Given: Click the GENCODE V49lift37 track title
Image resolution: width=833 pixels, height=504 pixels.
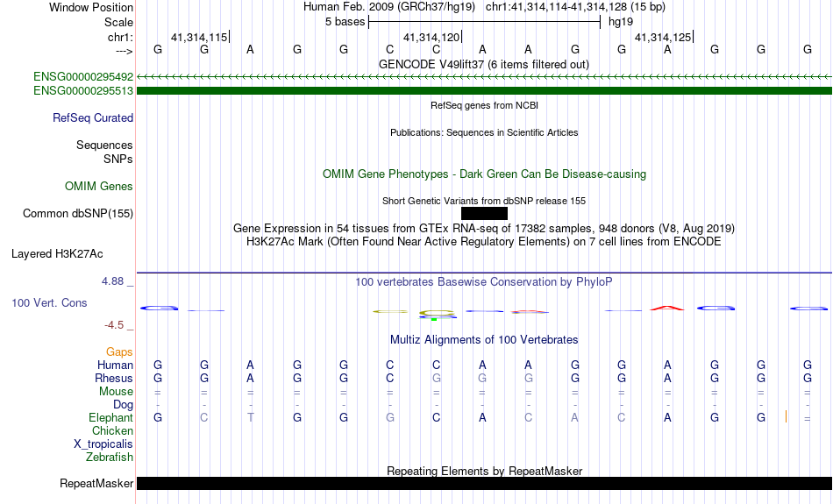Looking at the screenshot, I should click(x=484, y=64).
